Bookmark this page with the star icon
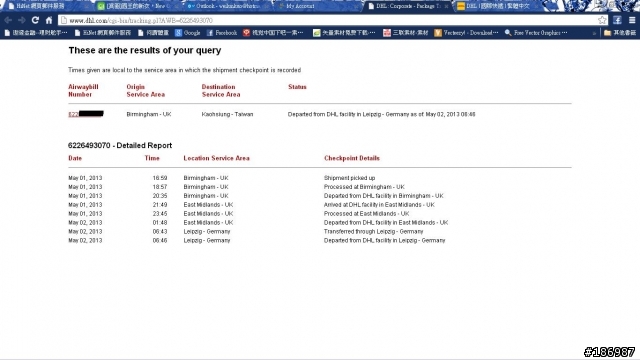 coord(602,20)
